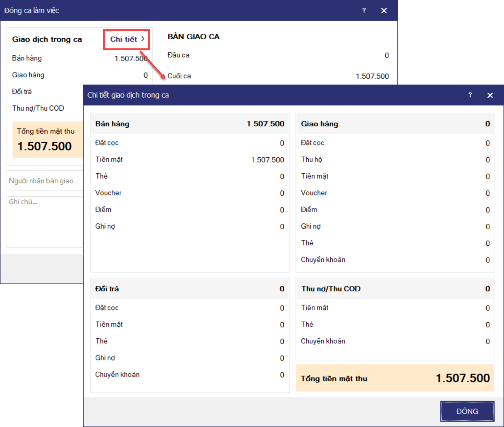Click the 1.507.500 grand total in detail dialog
The height and width of the screenshot is (427, 504).
(463, 378)
